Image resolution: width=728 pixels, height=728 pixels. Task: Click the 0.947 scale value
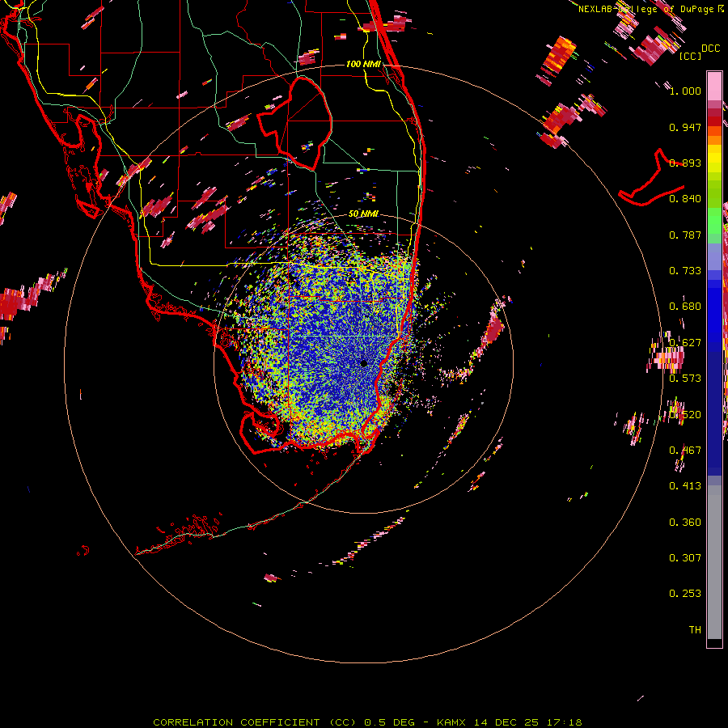click(685, 127)
